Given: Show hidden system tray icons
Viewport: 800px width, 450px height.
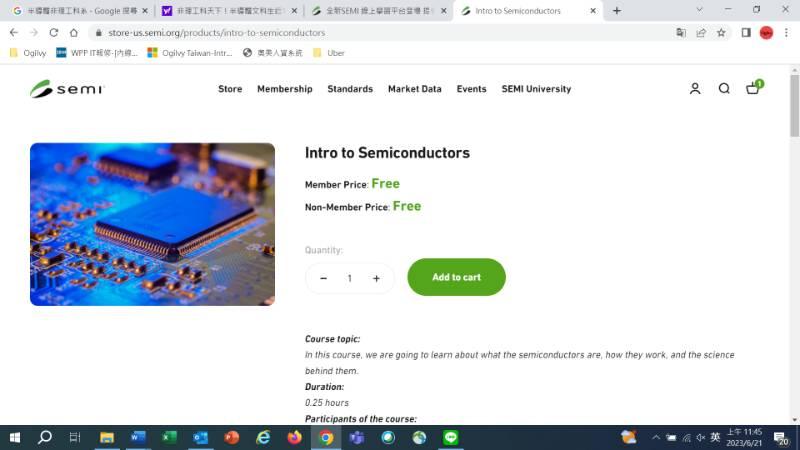Looking at the screenshot, I should (x=656, y=438).
